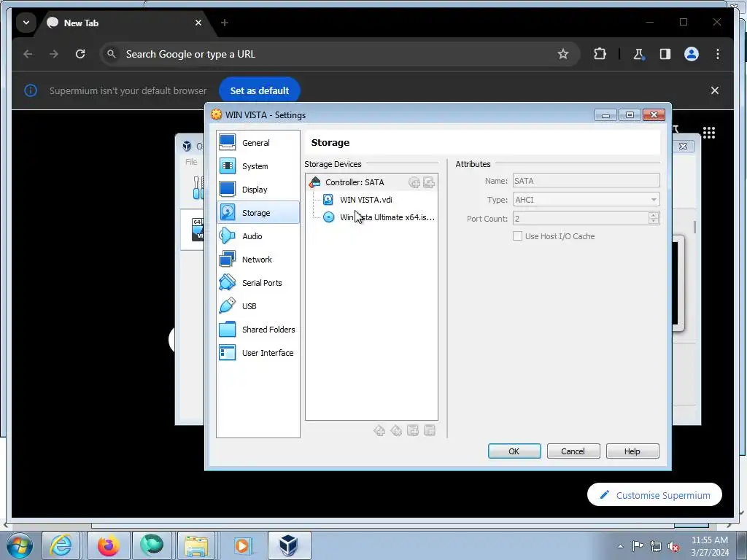Open the tab search dropdown arrow
Viewport: 747px width, 560px height.
coord(26,23)
